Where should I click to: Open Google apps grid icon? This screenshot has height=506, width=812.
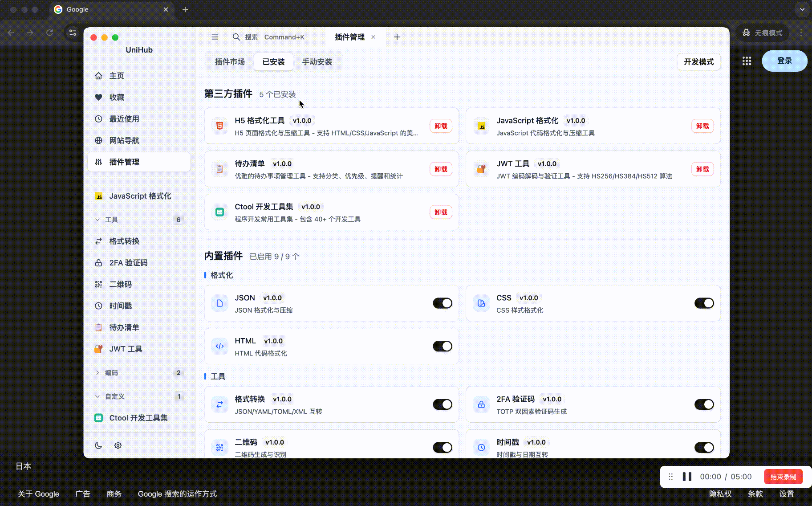(x=747, y=61)
